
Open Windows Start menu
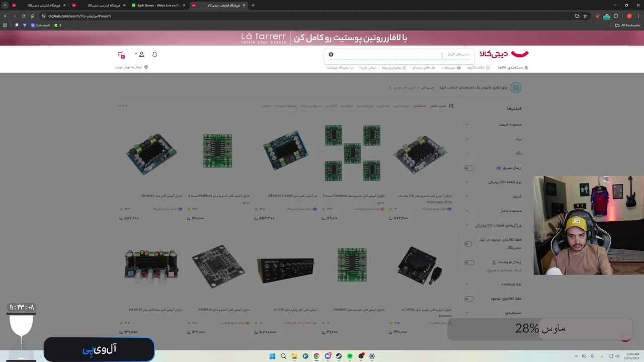point(272,356)
